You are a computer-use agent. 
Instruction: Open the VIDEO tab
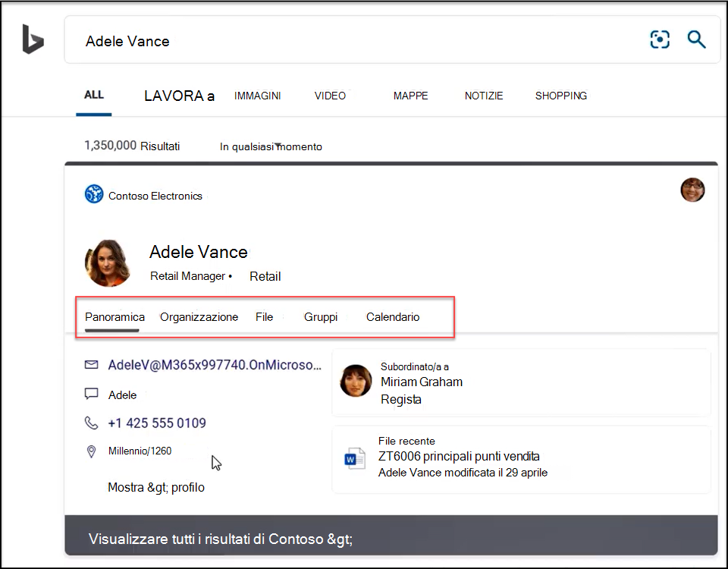point(330,96)
